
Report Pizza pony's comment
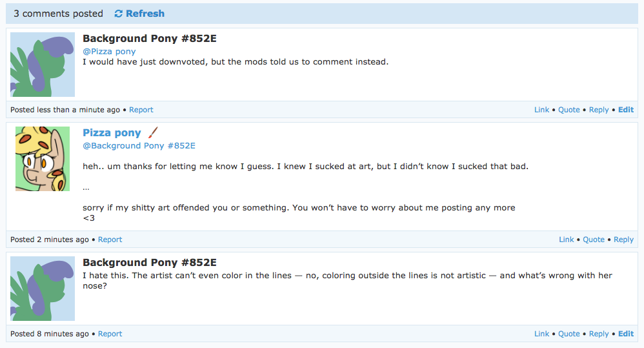(110, 240)
